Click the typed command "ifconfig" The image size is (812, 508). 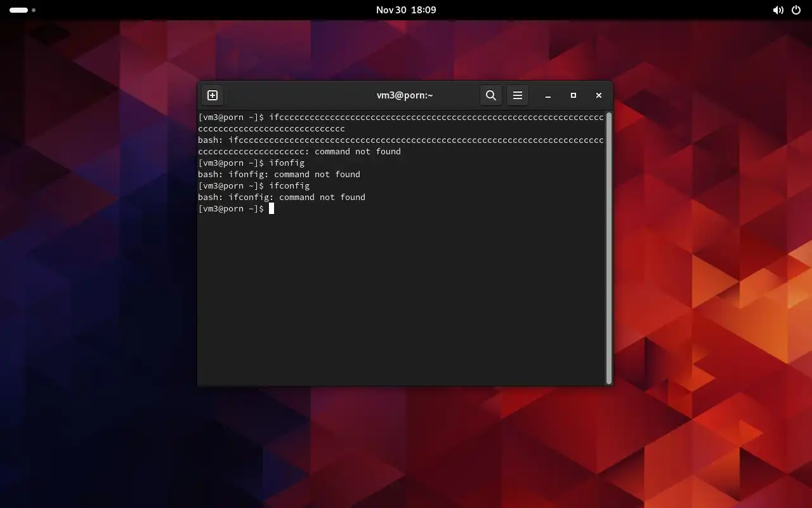[289, 186]
